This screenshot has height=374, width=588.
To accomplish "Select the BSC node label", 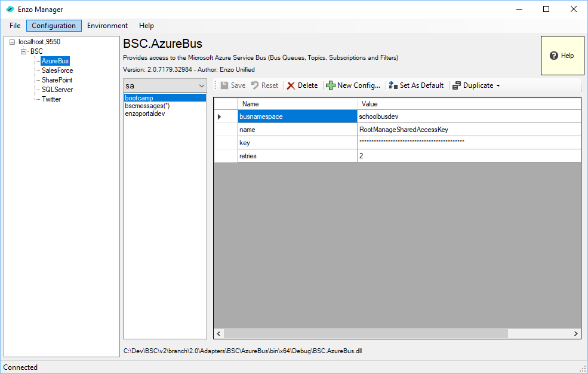I will point(36,51).
